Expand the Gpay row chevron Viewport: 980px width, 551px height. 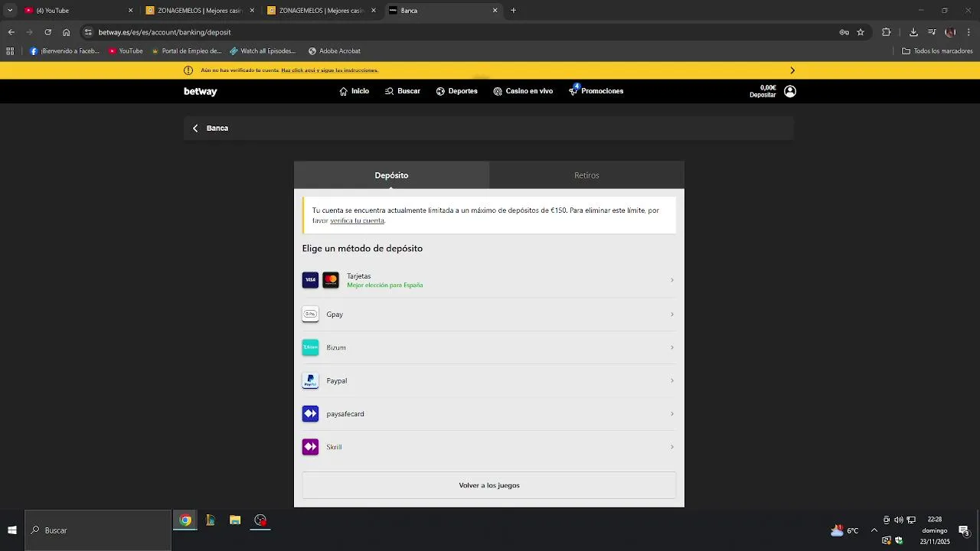672,315
